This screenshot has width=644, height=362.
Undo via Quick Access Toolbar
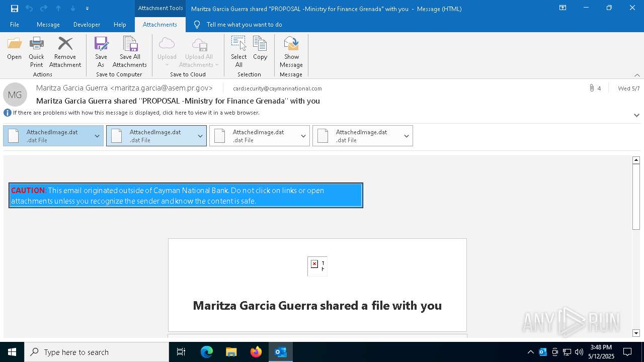tap(29, 9)
